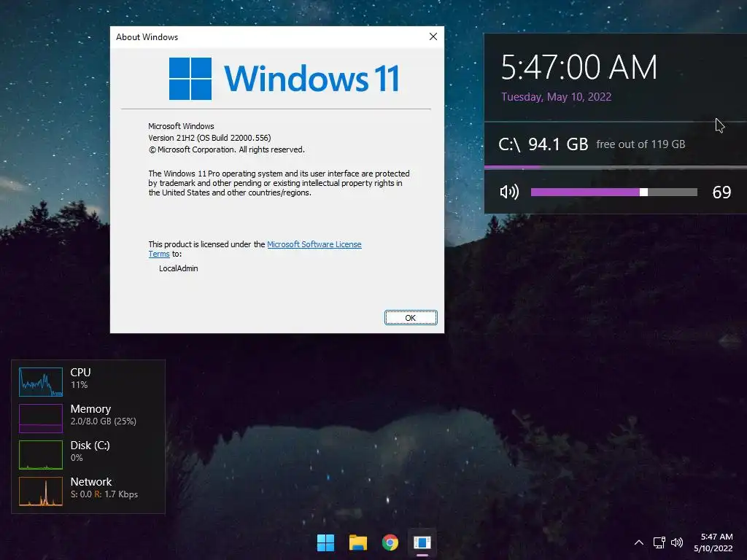This screenshot has width=747, height=560.
Task: Click the Disk (C:) activity graph
Action: tap(41, 455)
